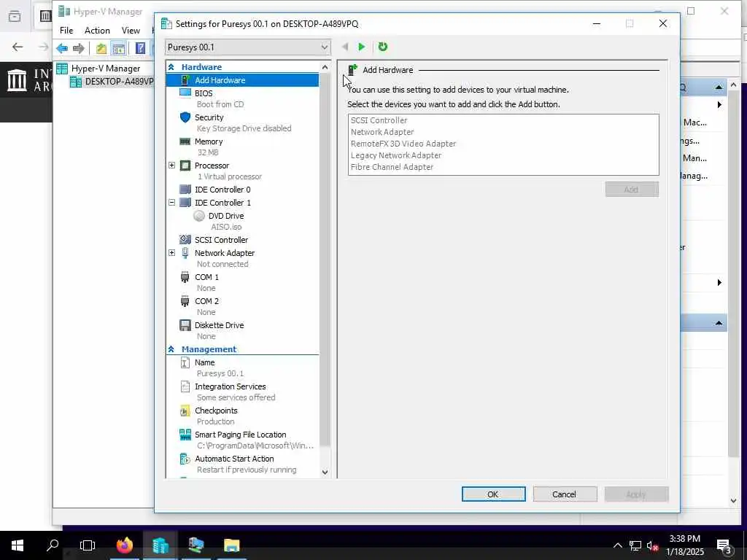
Task: Click the Processor icon
Action: [185, 166]
